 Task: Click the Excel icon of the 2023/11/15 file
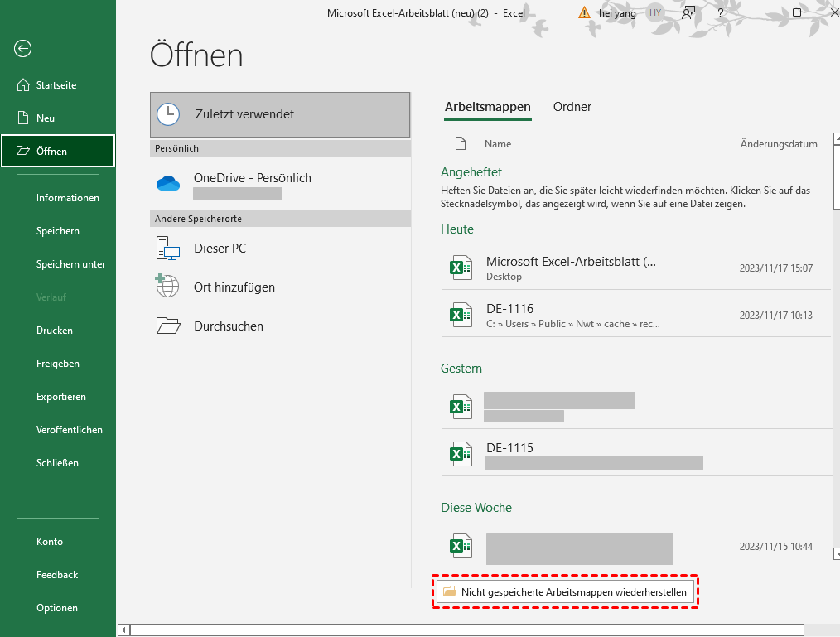pos(461,546)
